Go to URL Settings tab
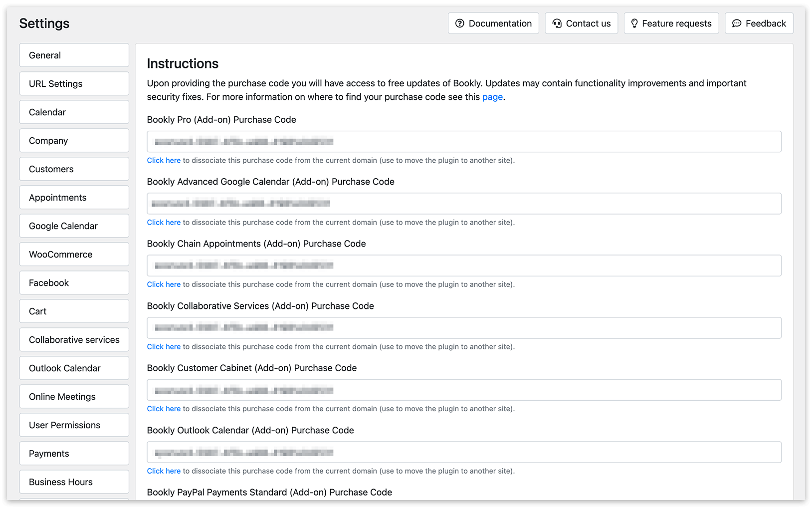Viewport: 812px width, 507px height. point(74,83)
